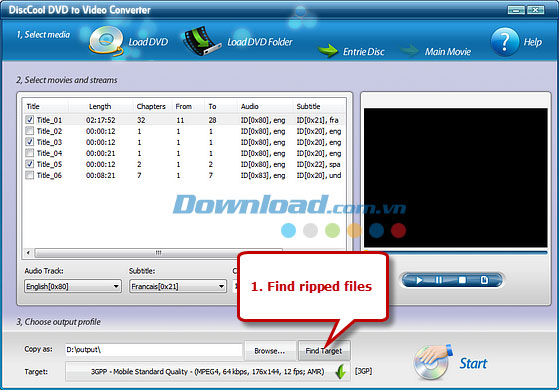The width and height of the screenshot is (559, 390).
Task: Click the Main Movie arrow icon
Action: click(410, 51)
